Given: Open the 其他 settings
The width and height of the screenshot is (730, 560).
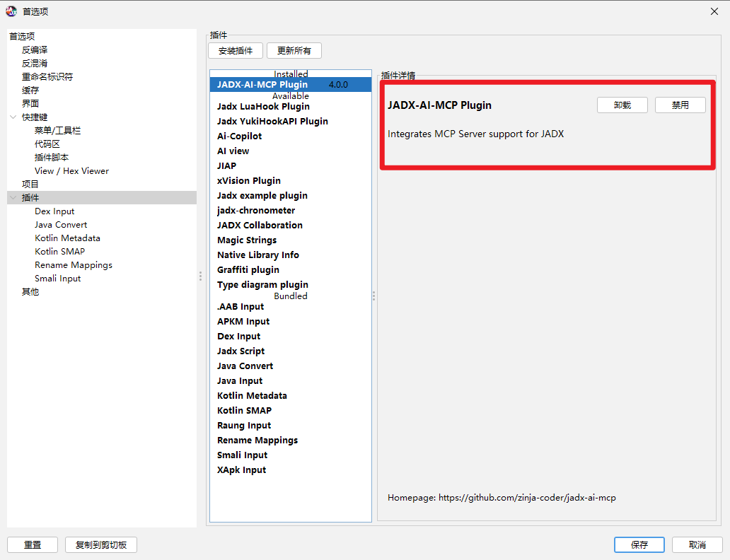Looking at the screenshot, I should 30,292.
